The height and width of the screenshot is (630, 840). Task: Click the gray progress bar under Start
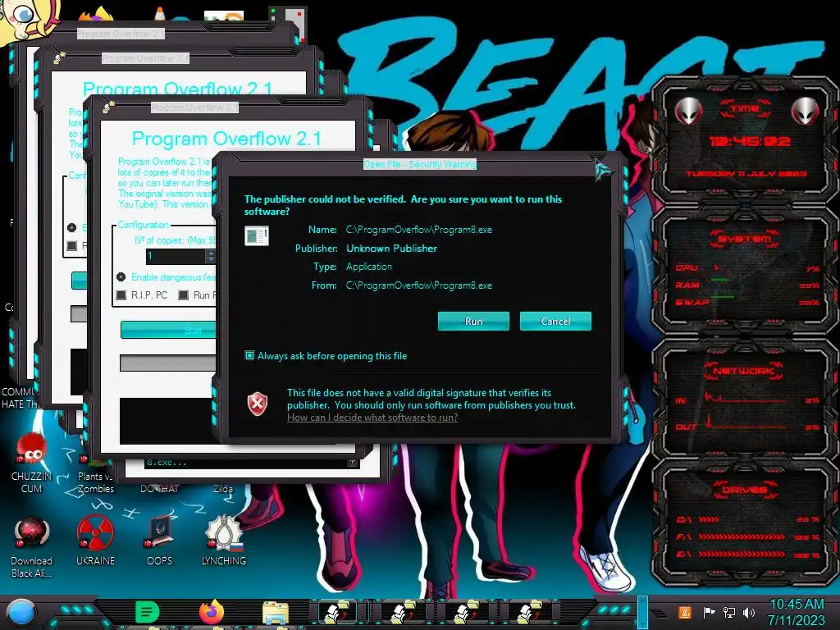coord(167,363)
